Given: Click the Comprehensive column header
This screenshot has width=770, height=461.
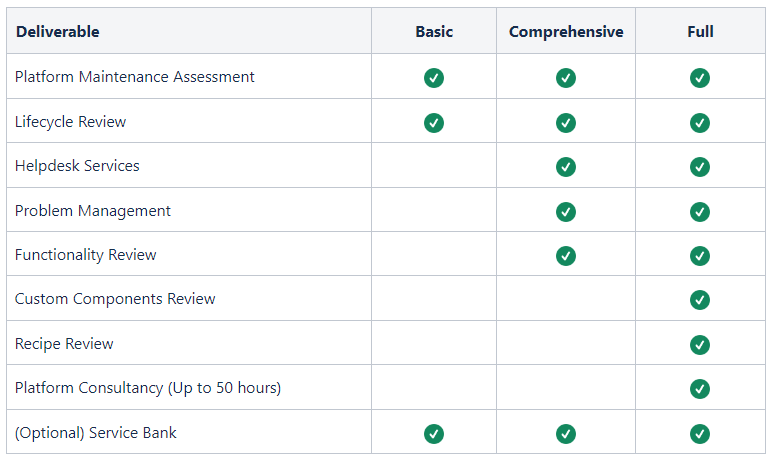Looking at the screenshot, I should point(566,32).
